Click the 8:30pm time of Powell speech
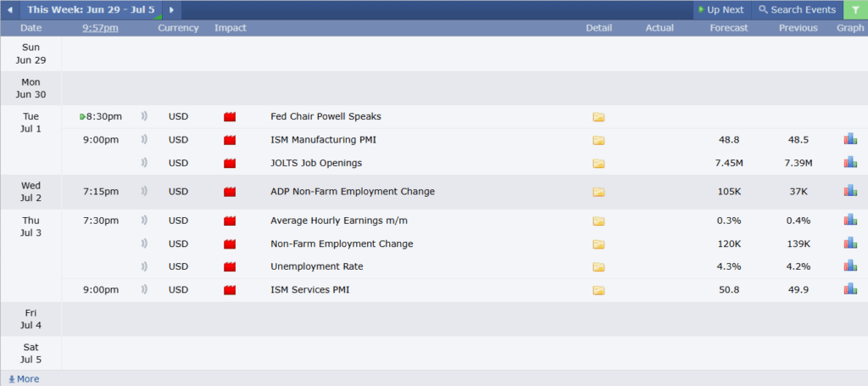Screen dimensions: 868x386 [x=104, y=117]
